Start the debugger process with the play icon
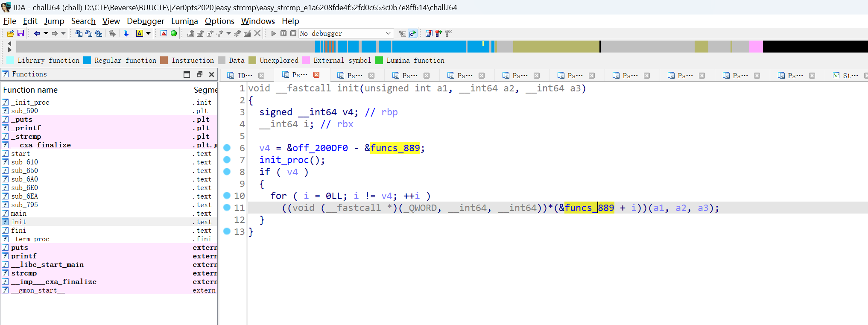 coord(274,33)
